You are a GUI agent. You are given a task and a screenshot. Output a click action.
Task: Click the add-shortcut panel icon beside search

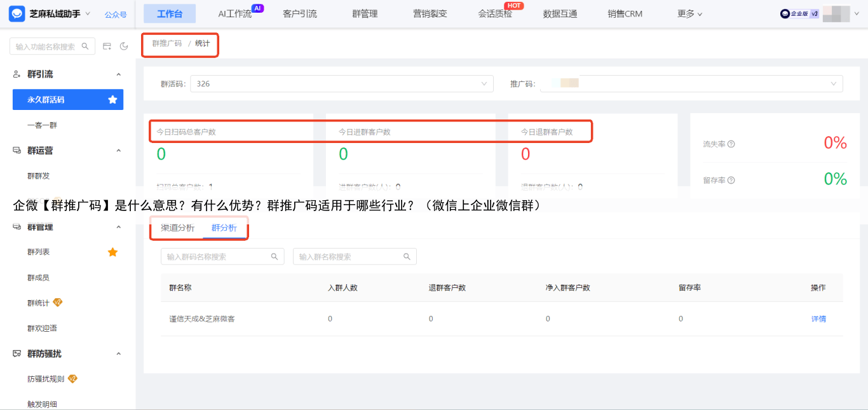107,46
